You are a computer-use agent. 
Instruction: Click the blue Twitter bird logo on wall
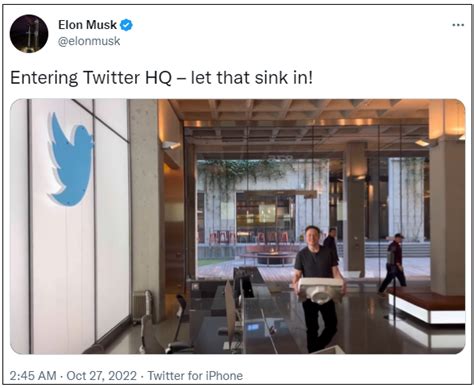(x=71, y=160)
